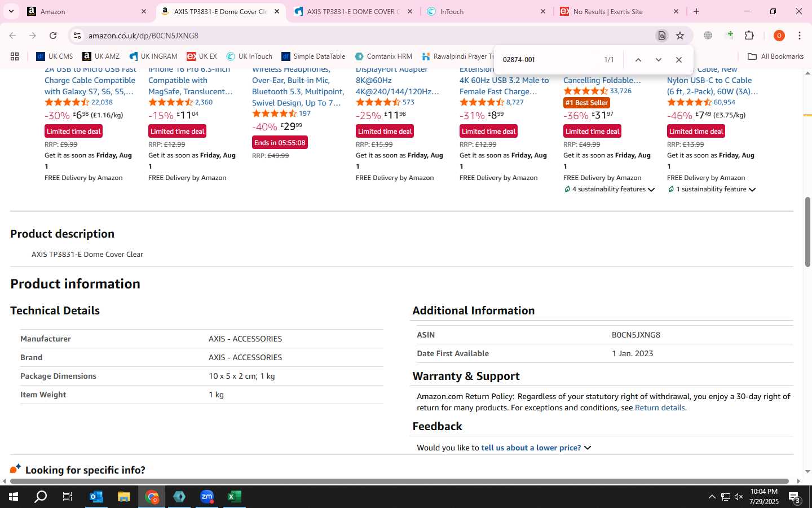812x508 pixels.
Task: Open UK INGRAM bookmark
Action: 153,56
